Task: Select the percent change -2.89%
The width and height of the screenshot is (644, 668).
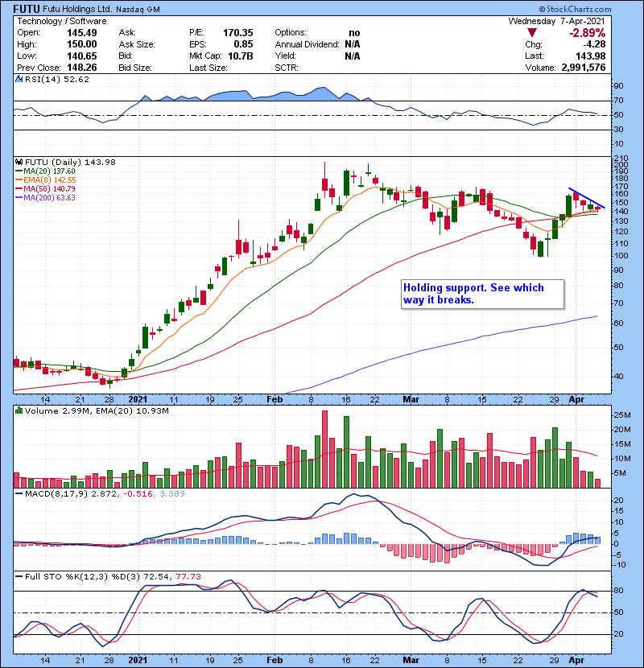Action: click(x=588, y=33)
